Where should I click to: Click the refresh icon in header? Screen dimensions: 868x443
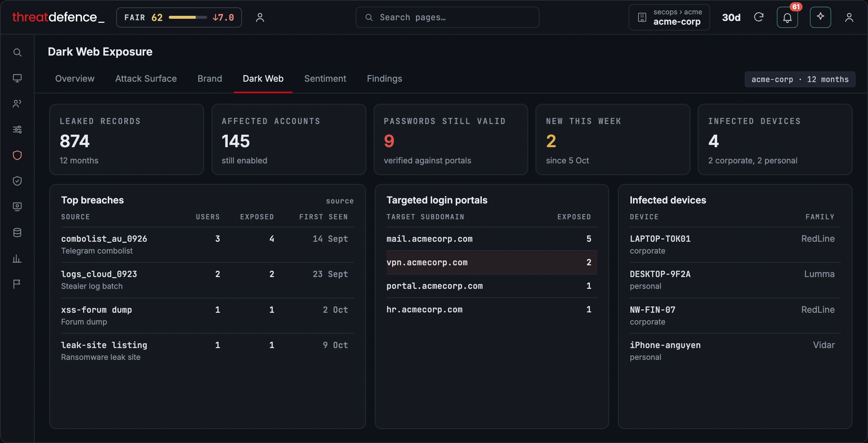click(x=759, y=17)
